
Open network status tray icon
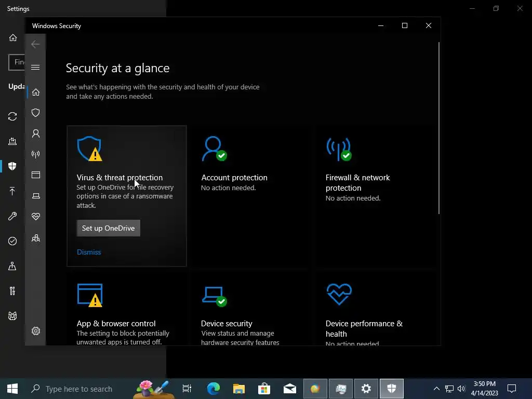[449, 389]
